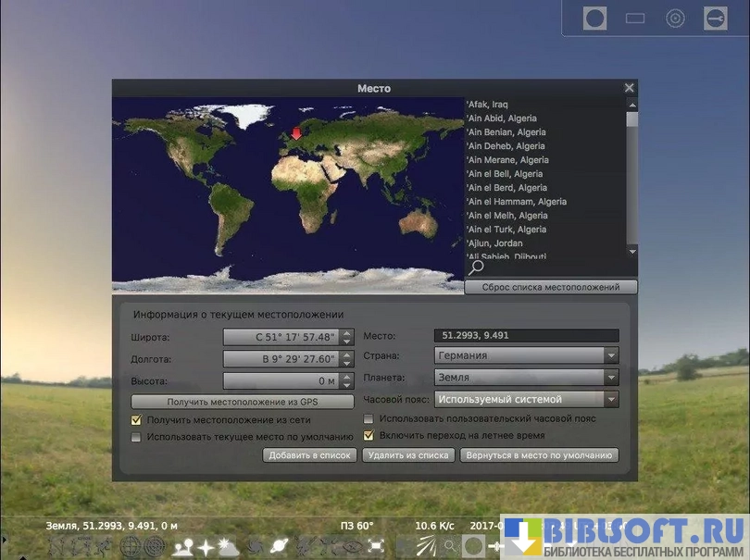Click the location list vertical scrollbar

click(632, 176)
